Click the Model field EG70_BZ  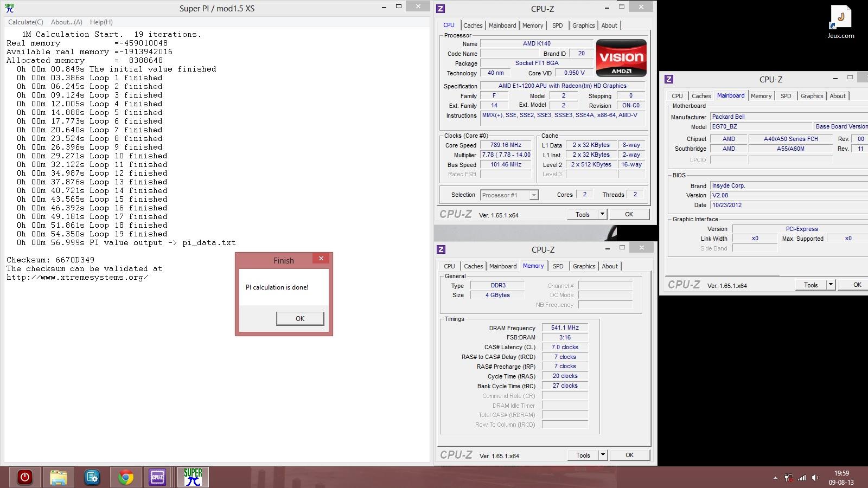click(761, 126)
